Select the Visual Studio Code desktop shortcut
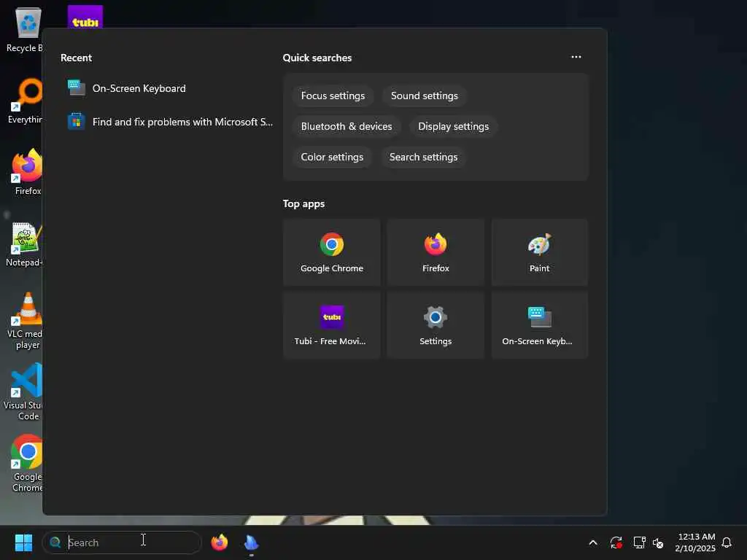The width and height of the screenshot is (747, 560). pyautogui.click(x=24, y=392)
